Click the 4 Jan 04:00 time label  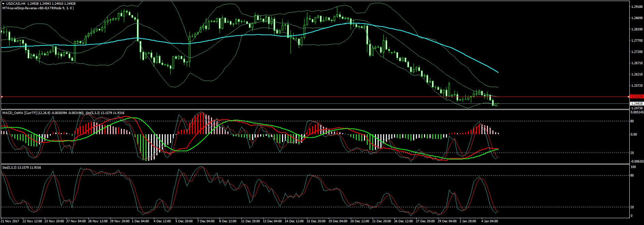[x=490, y=221]
